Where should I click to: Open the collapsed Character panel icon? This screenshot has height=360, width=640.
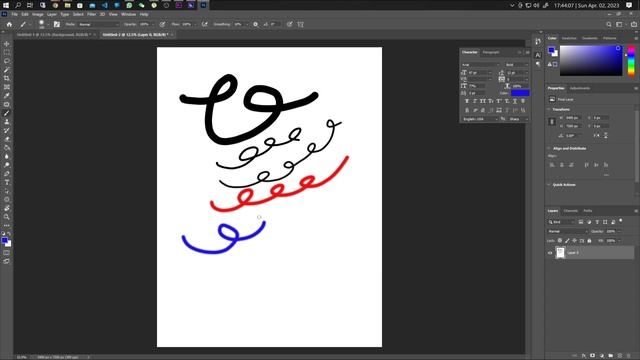pos(538,55)
